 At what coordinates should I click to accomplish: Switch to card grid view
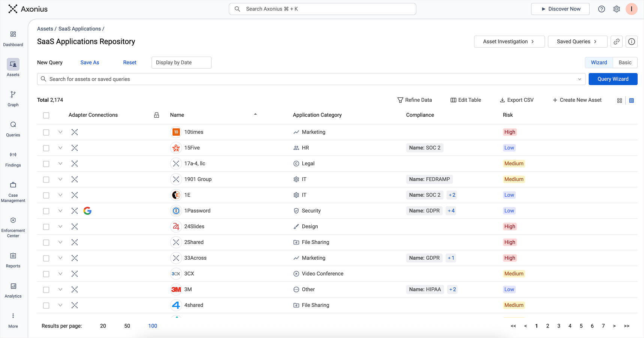click(620, 100)
